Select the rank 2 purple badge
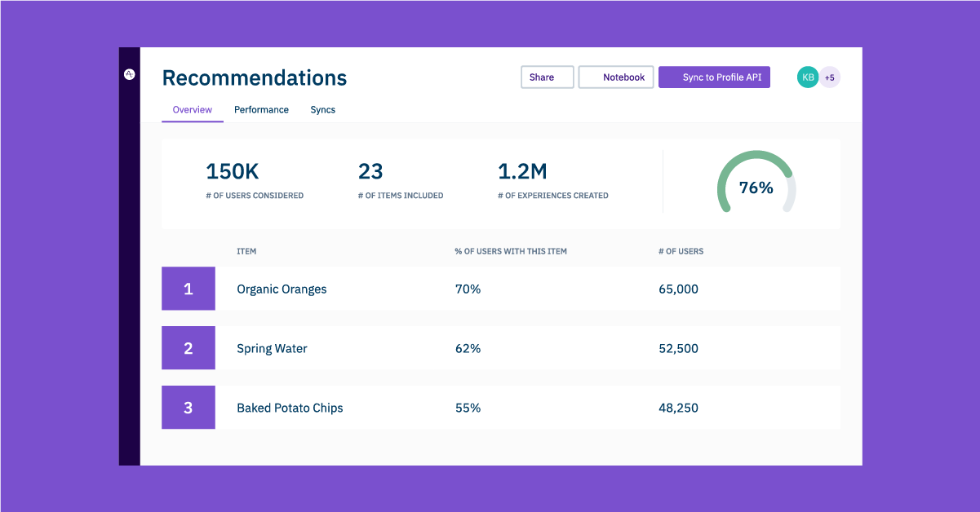This screenshot has width=980, height=512. (x=188, y=348)
